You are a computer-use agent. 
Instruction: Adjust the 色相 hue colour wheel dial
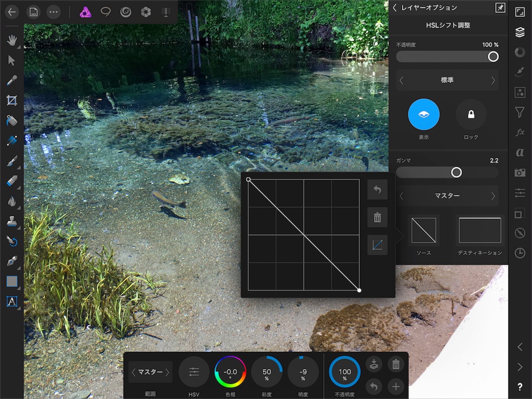pos(230,372)
